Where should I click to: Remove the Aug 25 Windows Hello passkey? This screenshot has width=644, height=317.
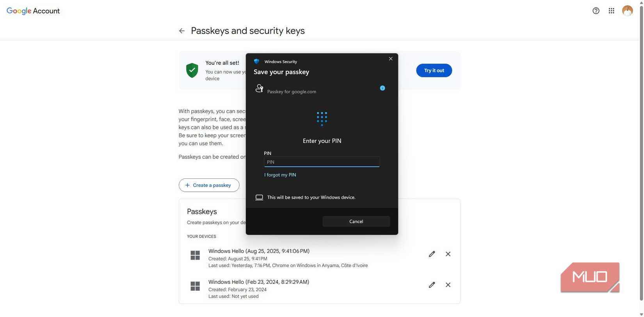pyautogui.click(x=448, y=254)
